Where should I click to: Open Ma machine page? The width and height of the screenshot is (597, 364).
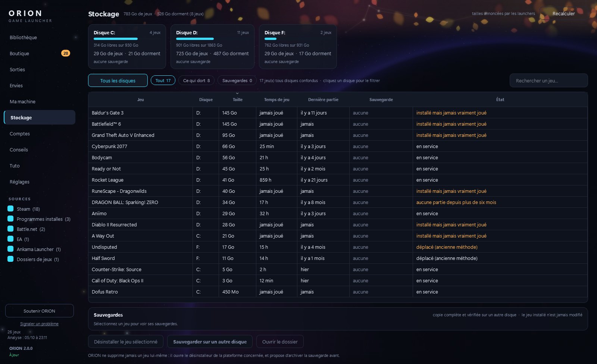40,101
